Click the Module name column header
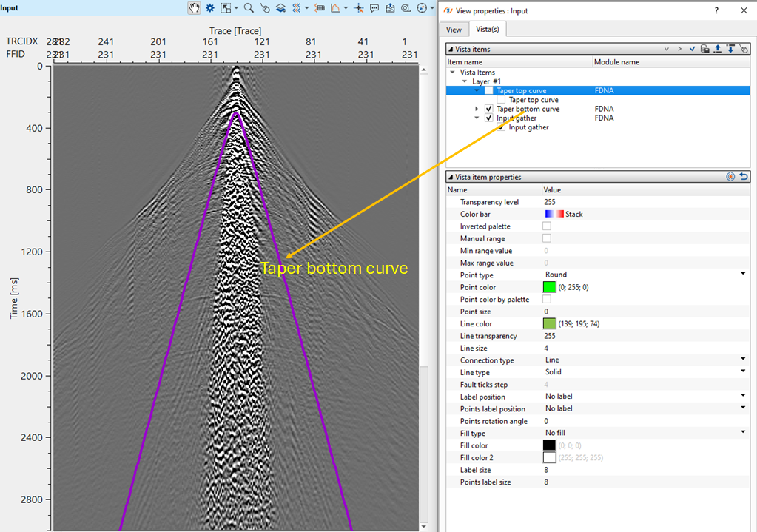Viewport: 757px width, 532px height. (x=616, y=62)
